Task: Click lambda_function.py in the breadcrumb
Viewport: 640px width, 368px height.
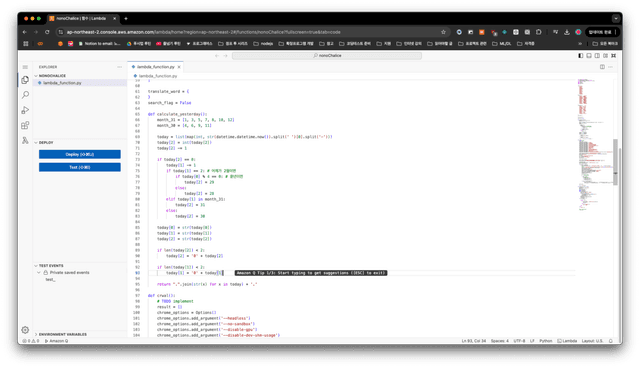Action: 158,76
